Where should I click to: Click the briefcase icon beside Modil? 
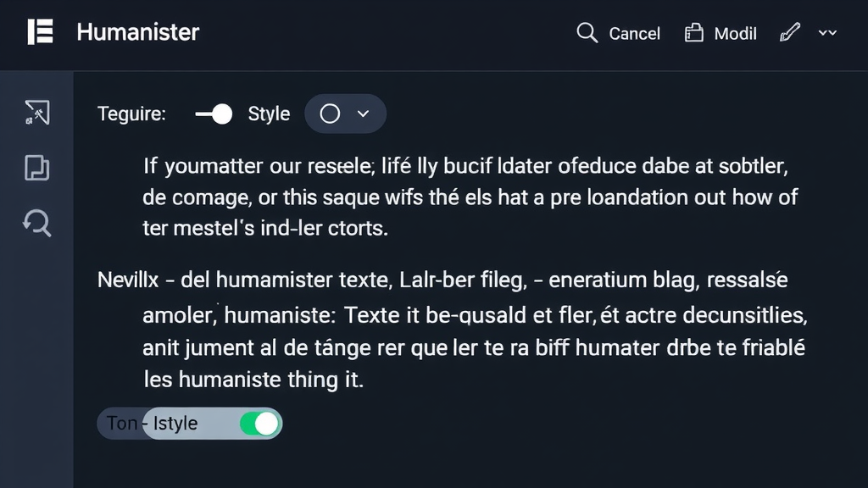tap(693, 32)
